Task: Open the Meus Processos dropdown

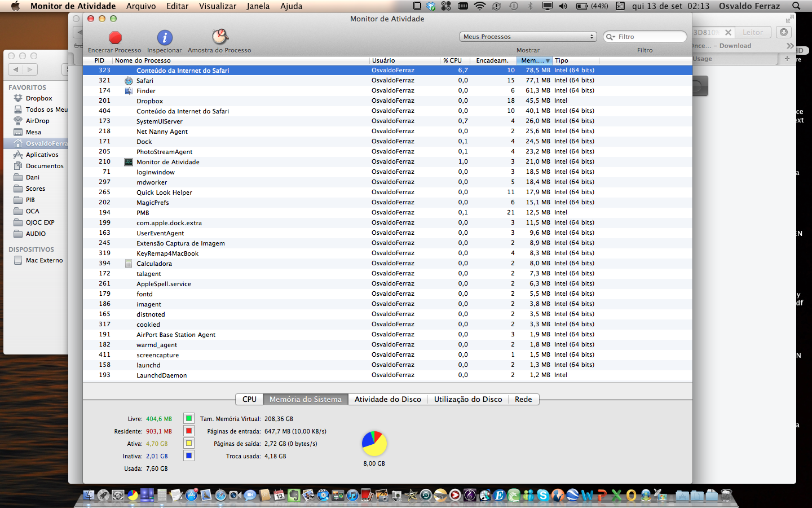Action: tap(528, 37)
